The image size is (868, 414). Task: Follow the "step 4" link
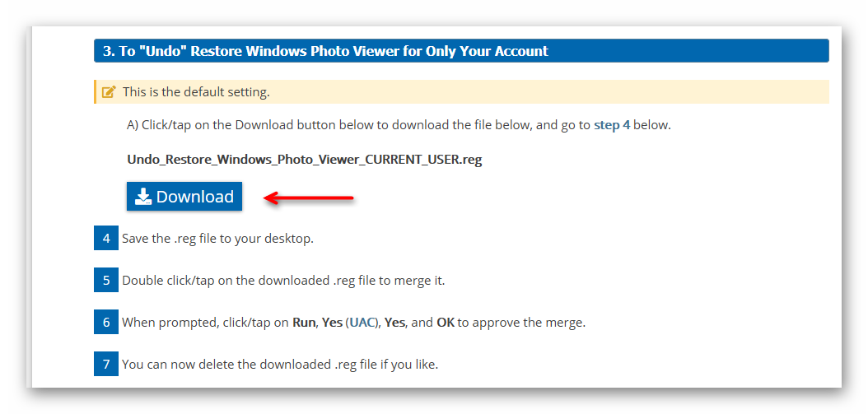[612, 126]
